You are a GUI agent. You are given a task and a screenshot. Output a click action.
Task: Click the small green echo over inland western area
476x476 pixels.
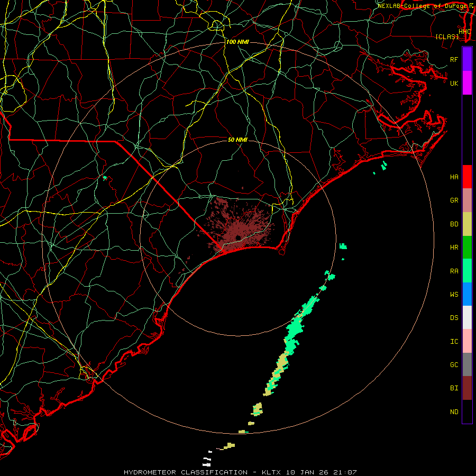pos(105,178)
